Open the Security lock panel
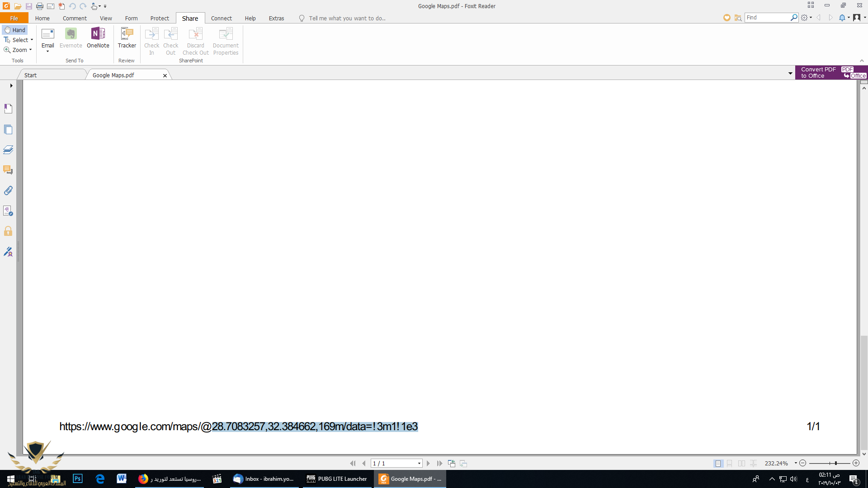Viewport: 868px width, 488px height. pyautogui.click(x=8, y=231)
